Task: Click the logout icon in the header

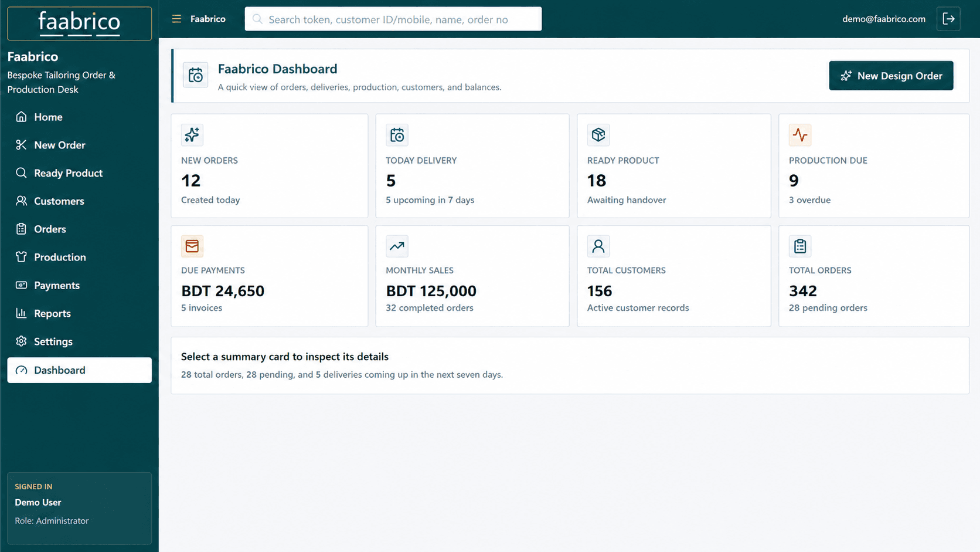Action: [948, 19]
